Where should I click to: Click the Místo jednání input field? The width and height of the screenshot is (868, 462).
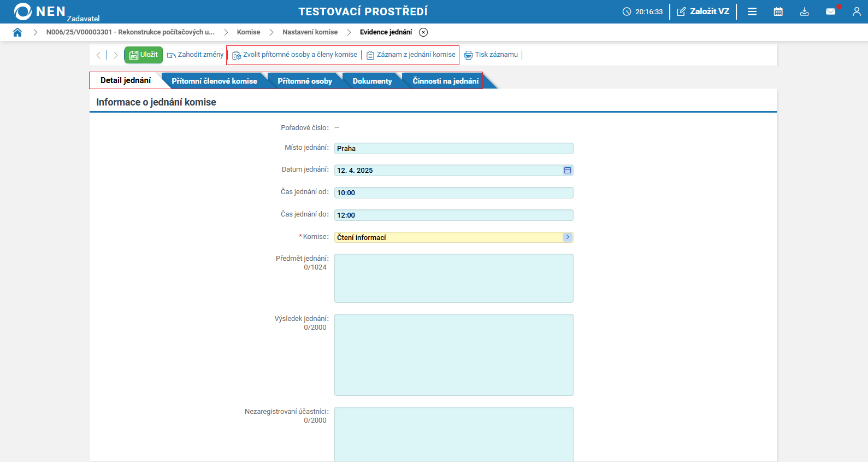453,149
